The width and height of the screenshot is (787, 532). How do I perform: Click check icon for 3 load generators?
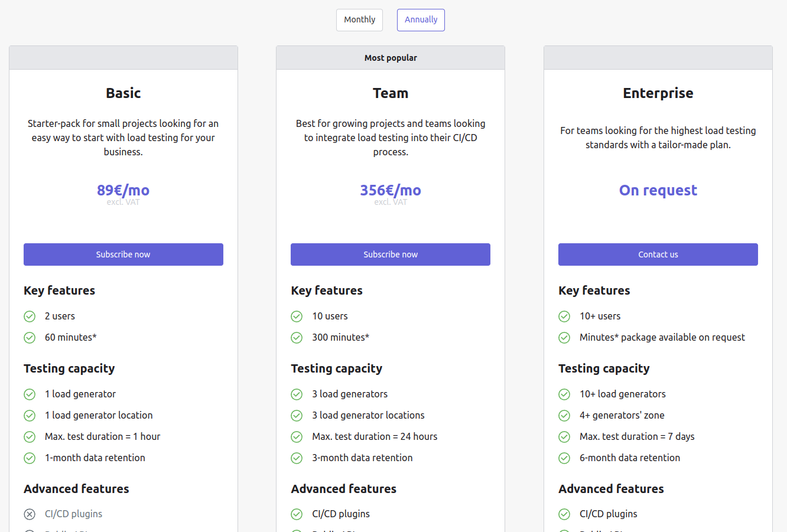(297, 394)
